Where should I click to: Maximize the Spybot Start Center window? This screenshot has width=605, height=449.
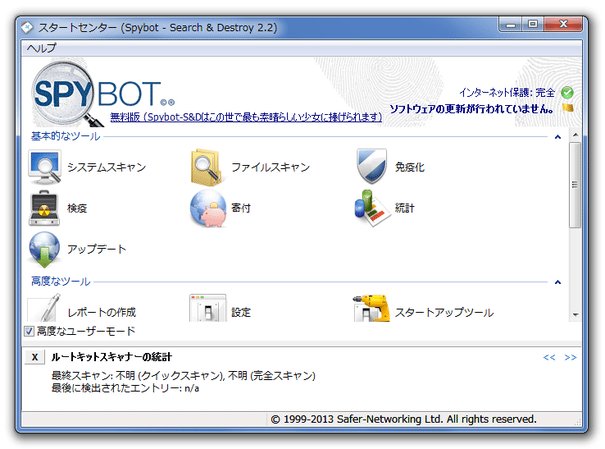[533, 24]
